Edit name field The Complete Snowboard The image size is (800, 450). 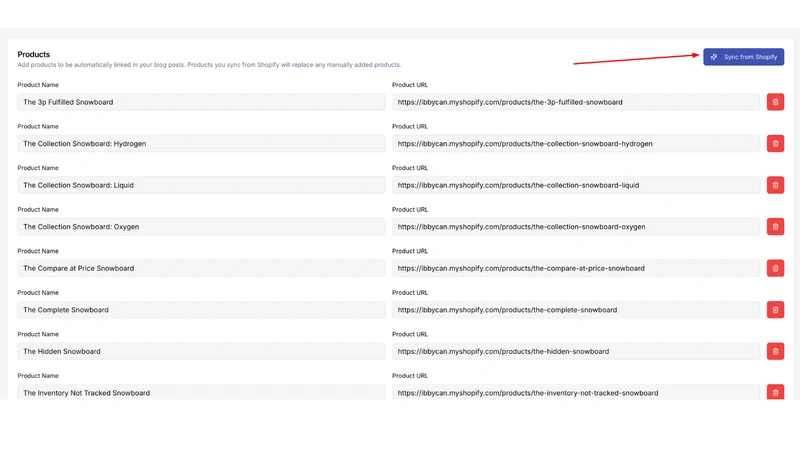(x=201, y=310)
